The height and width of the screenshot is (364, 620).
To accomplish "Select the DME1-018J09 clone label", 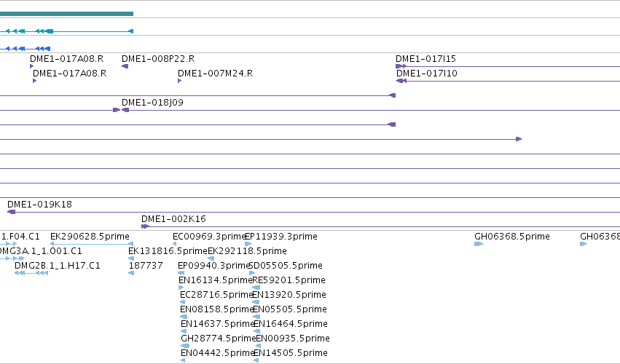I will tap(152, 103).
